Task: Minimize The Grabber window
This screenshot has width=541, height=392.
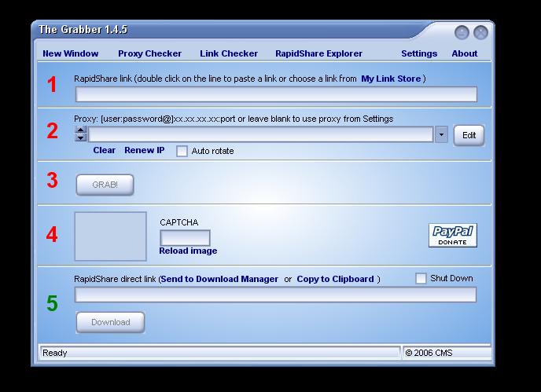Action: (462, 32)
